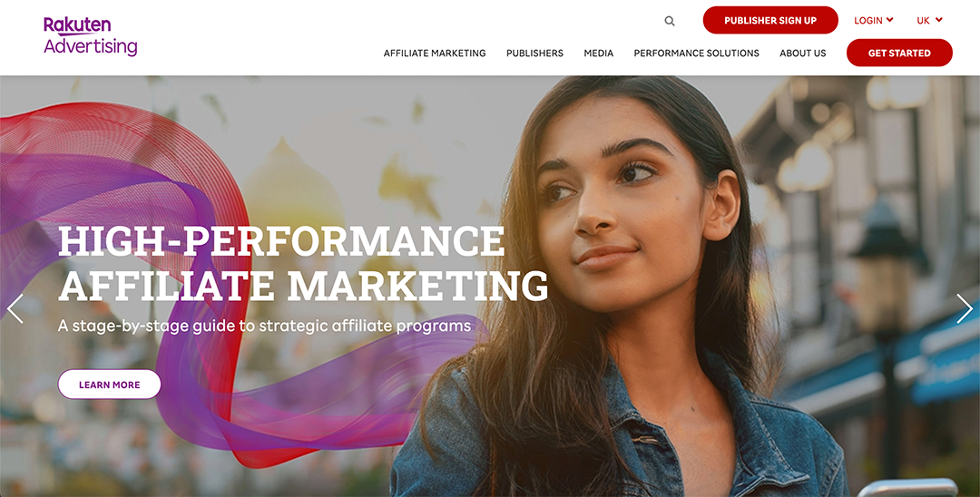This screenshot has width=980, height=497.
Task: Click the search magnifier icon
Action: tap(670, 21)
